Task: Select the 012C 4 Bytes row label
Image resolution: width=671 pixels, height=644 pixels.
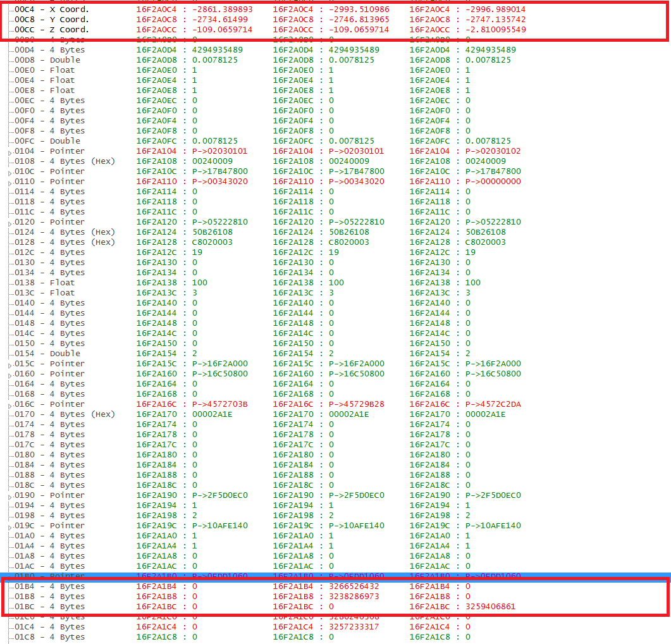Action: 49,252
